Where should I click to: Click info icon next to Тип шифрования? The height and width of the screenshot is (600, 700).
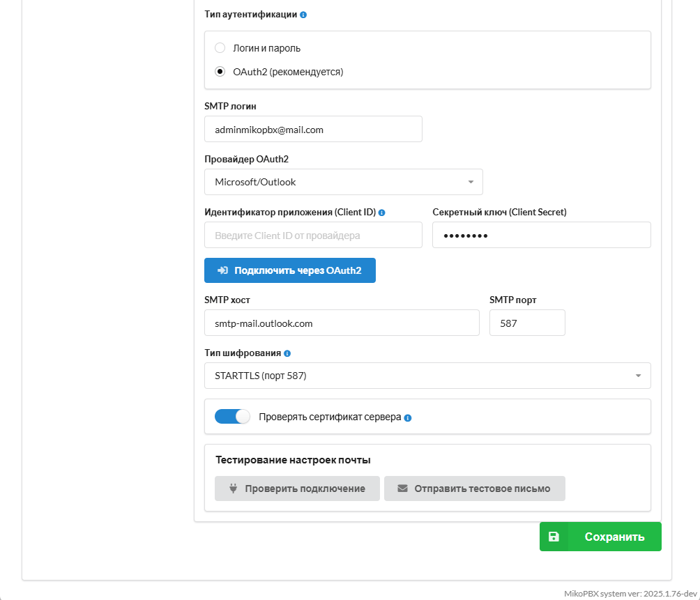point(287,353)
